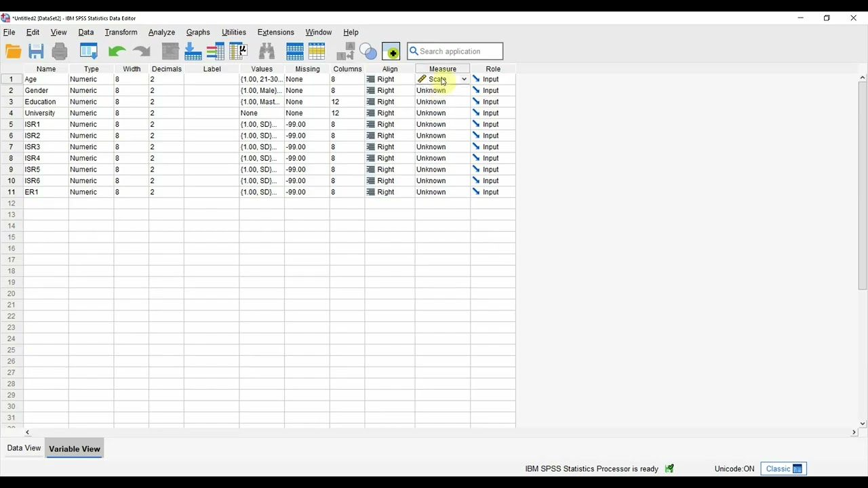
Task: Select row number 4 header
Action: pos(12,113)
